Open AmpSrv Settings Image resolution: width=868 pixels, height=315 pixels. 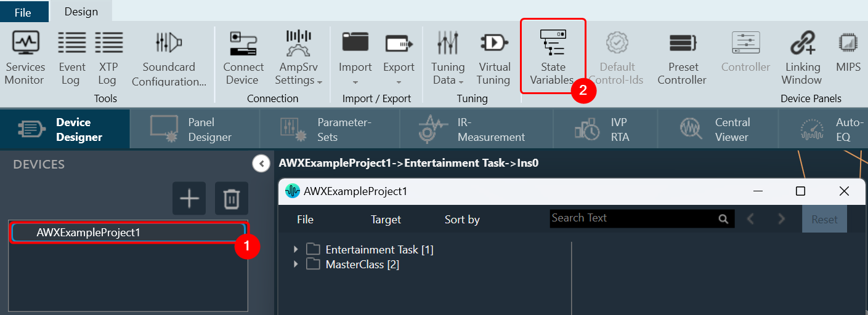[299, 58]
